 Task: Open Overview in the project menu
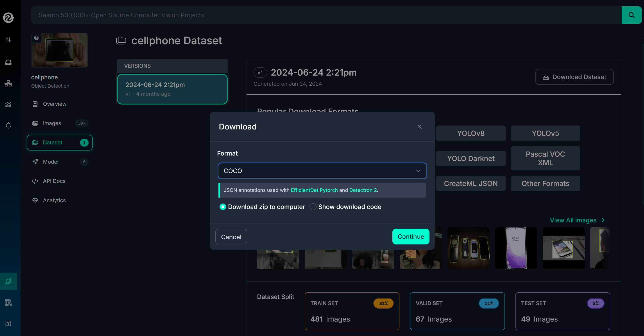[x=59, y=104]
